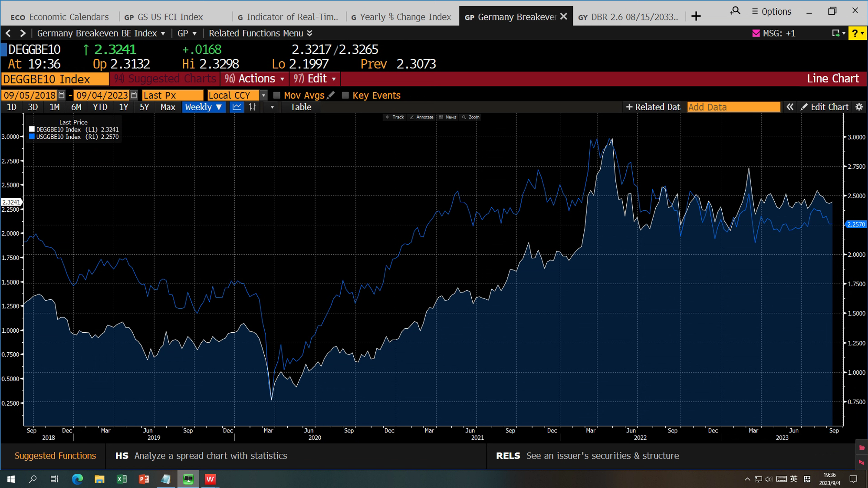
Task: Click the chart settings gear icon
Action: (x=859, y=107)
